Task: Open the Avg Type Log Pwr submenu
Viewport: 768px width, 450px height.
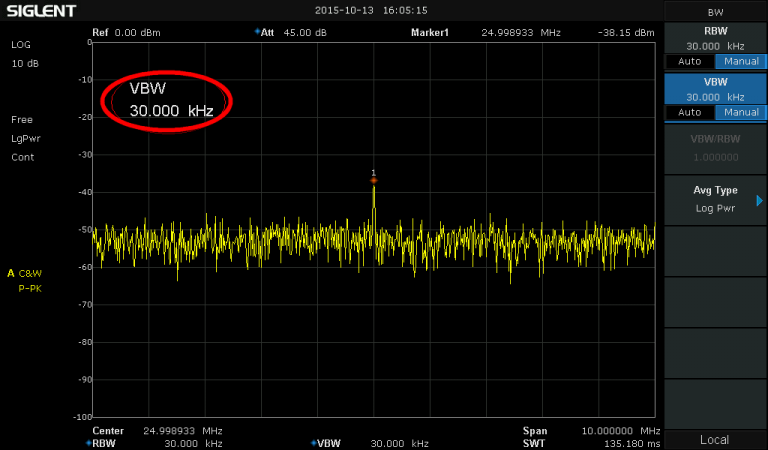Action: (x=715, y=199)
